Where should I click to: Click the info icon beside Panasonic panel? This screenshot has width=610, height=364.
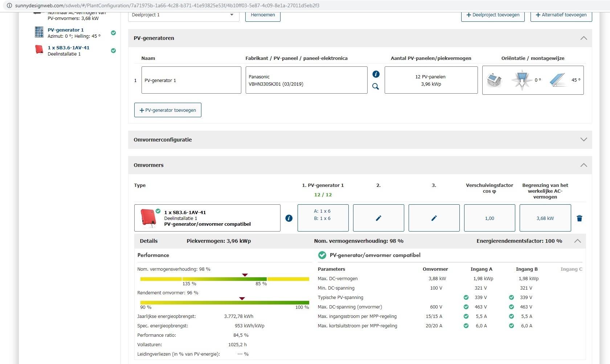coord(376,74)
